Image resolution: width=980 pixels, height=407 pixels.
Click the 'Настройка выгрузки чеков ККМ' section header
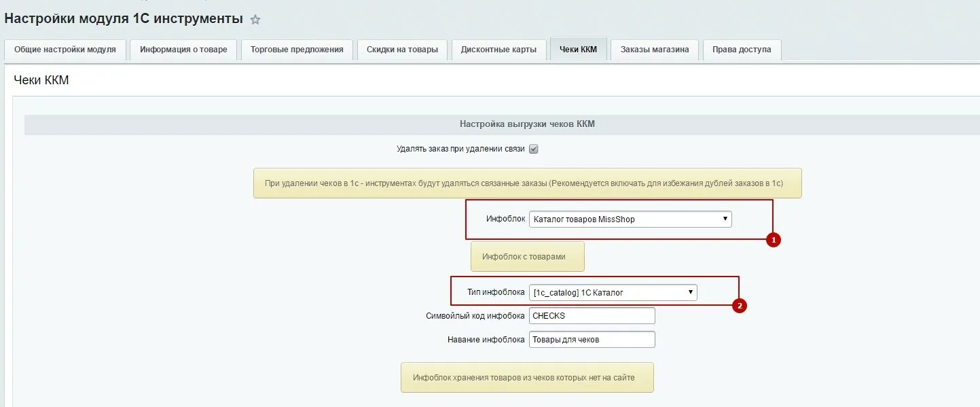point(527,124)
